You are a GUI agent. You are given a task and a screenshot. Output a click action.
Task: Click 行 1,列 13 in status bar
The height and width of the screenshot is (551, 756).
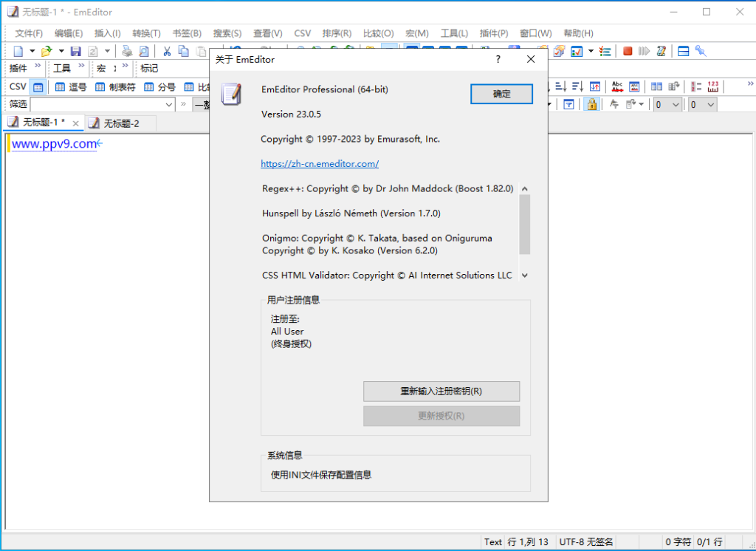click(x=528, y=542)
